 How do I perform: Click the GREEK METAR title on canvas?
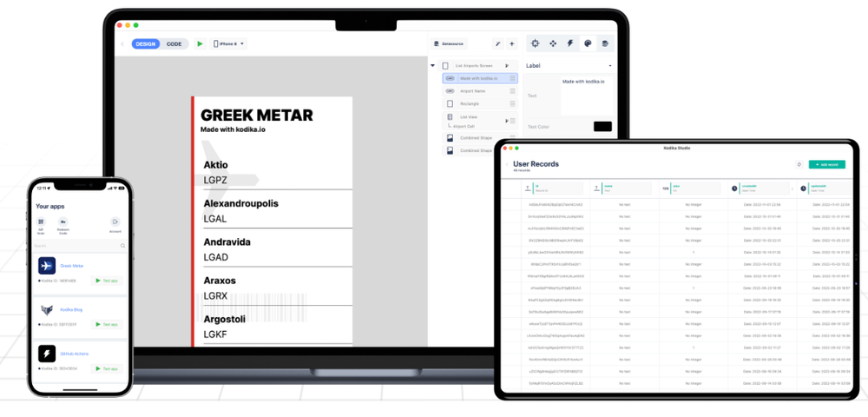tap(256, 116)
